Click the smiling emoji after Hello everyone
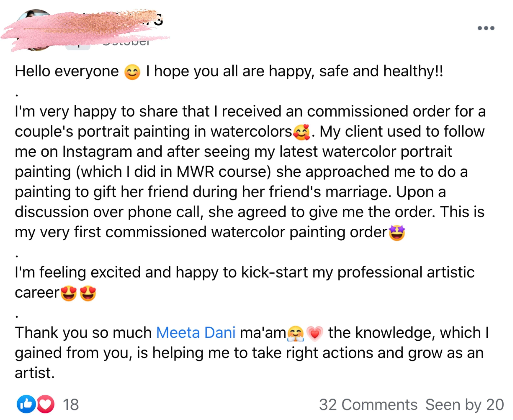Viewport: 513px width, 420px height. pos(132,72)
